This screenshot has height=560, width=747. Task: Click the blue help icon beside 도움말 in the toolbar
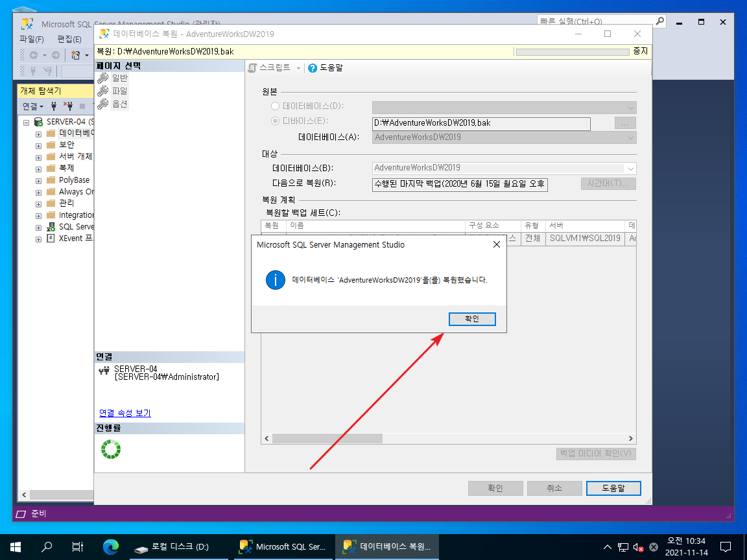click(313, 68)
